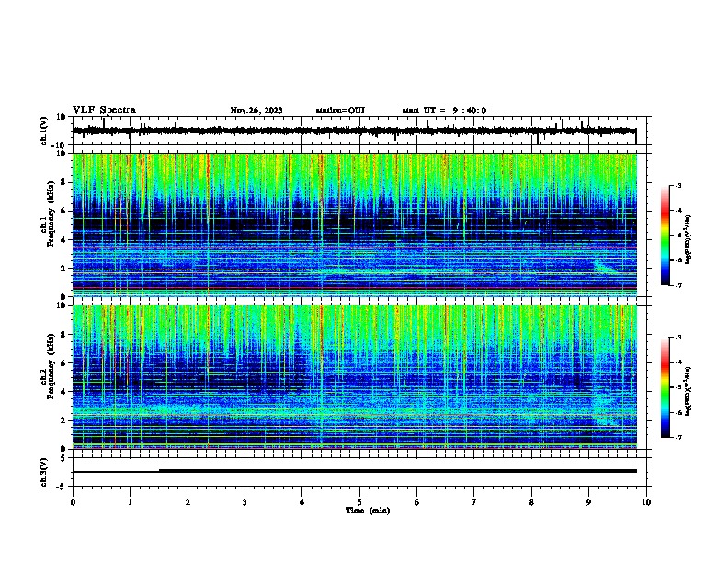This screenshot has width=728, height=563.
Task: Click the "6" tick on the time axis
Action: [417, 502]
